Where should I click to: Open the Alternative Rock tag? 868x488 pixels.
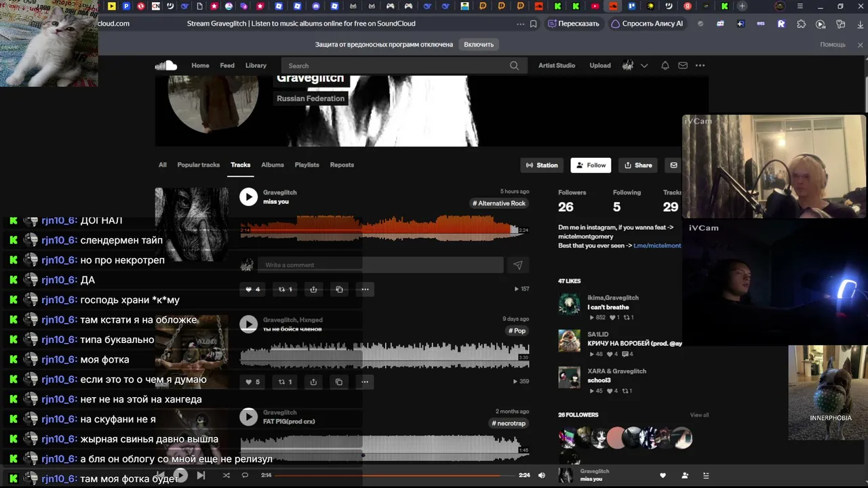click(500, 203)
